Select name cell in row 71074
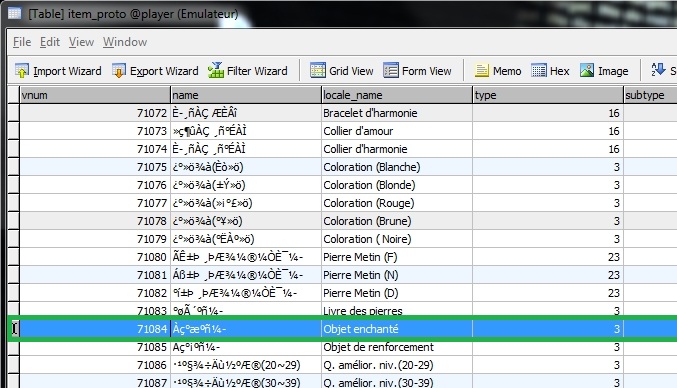The width and height of the screenshot is (677, 388). (x=246, y=149)
